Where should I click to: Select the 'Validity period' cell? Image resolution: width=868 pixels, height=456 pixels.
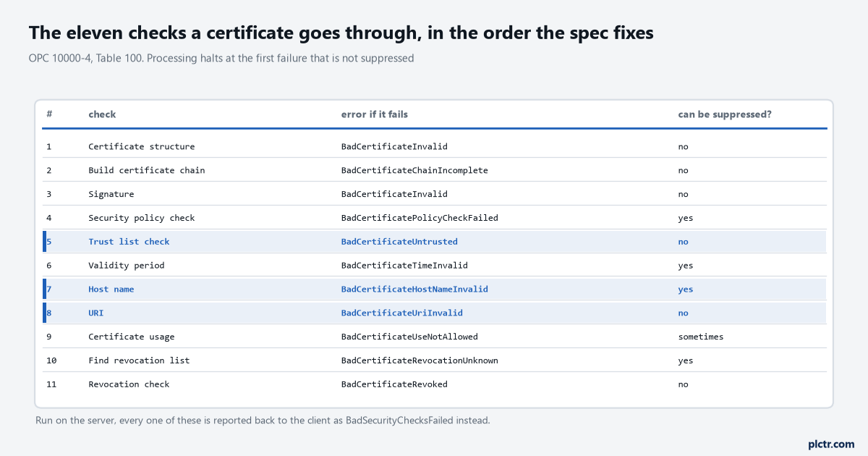[127, 266]
